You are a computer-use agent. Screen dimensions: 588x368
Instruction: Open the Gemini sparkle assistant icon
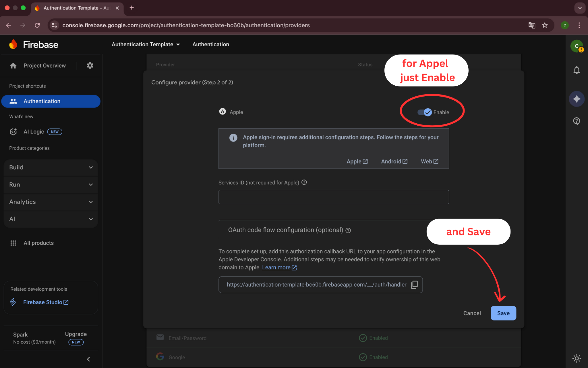(x=577, y=99)
